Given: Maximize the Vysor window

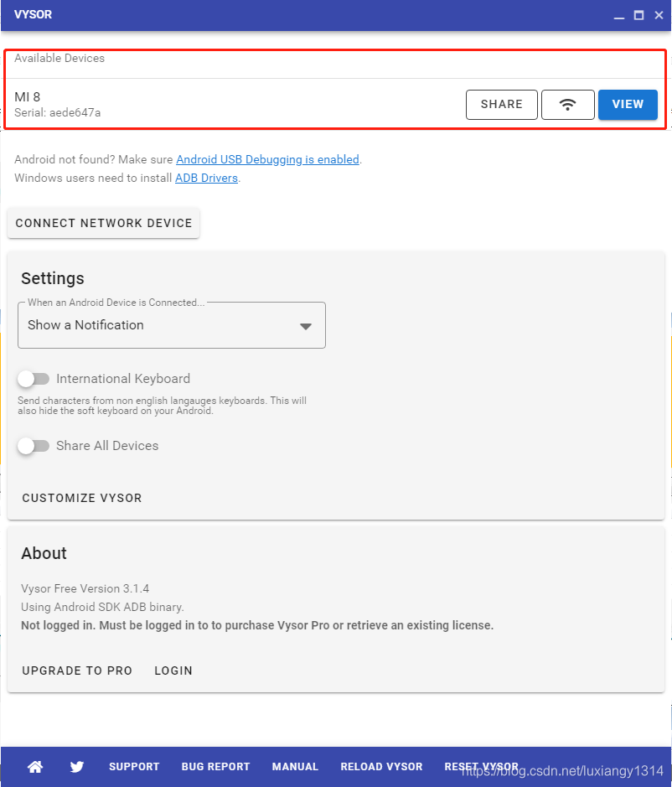Looking at the screenshot, I should [x=638, y=15].
